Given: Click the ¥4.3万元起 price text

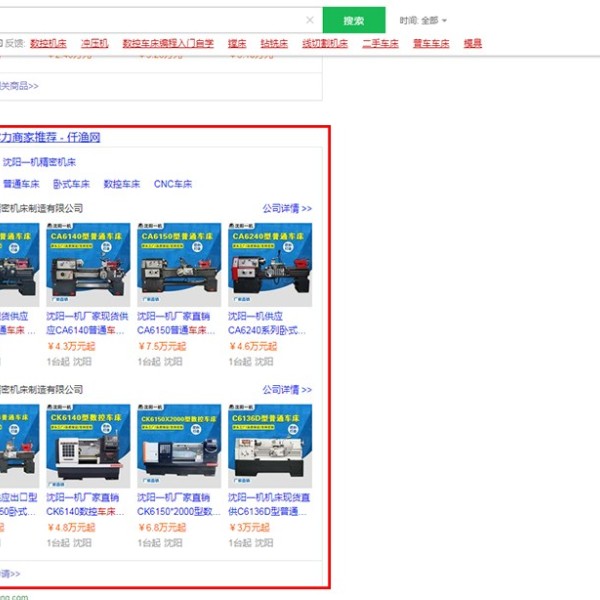Looking at the screenshot, I should [x=71, y=346].
